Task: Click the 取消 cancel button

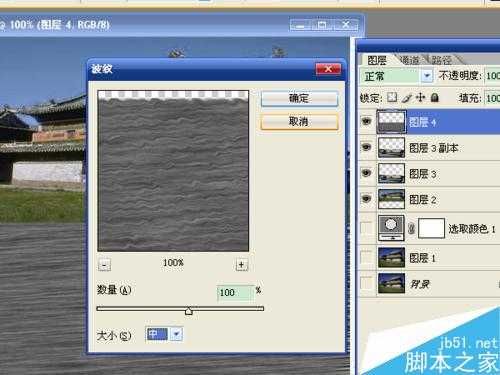Action: coord(299,122)
